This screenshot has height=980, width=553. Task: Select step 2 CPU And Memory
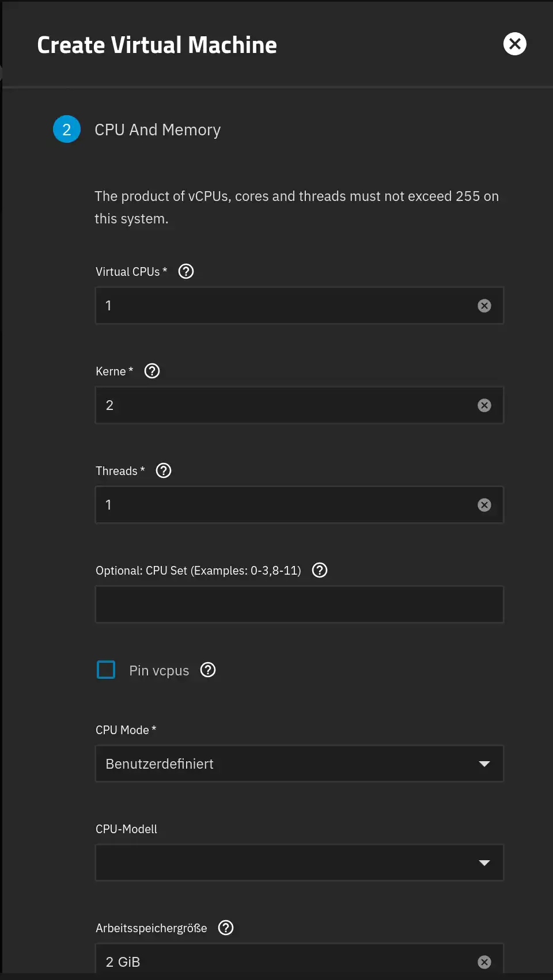click(157, 130)
